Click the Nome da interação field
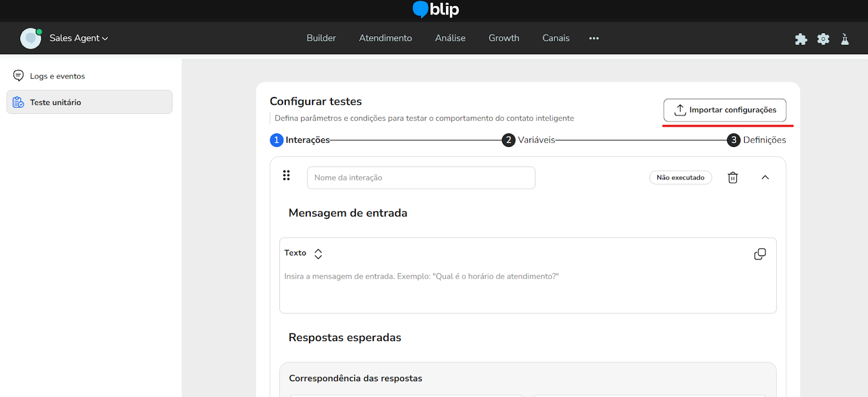868x397 pixels. click(420, 178)
